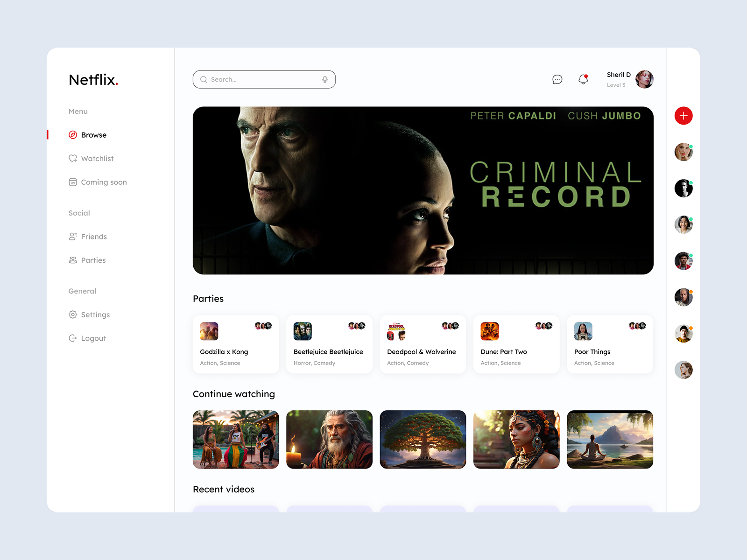Check notifications via the bell icon

point(583,79)
